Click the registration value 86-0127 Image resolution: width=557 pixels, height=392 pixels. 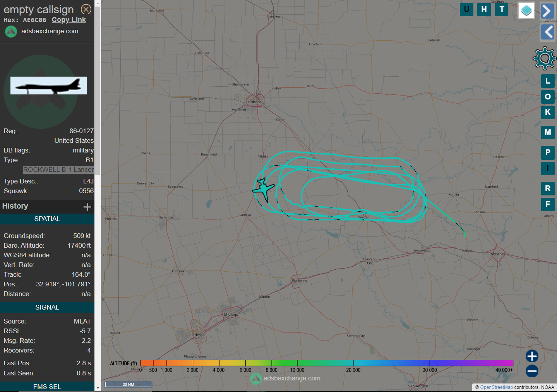point(82,131)
